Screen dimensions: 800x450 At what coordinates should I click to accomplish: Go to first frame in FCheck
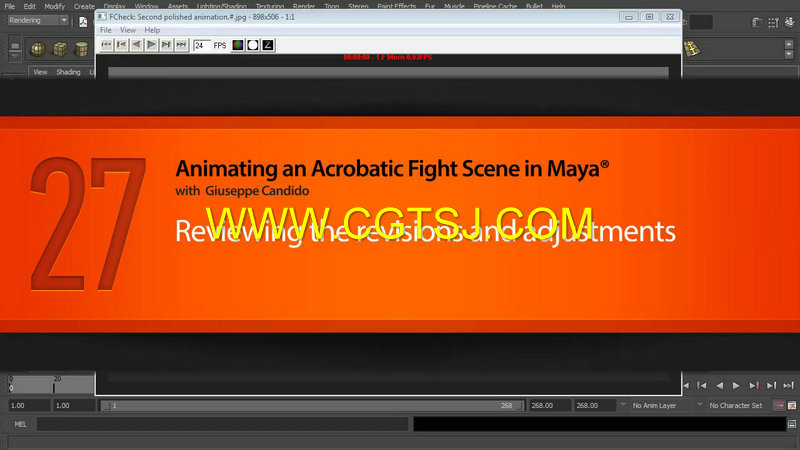pyautogui.click(x=106, y=45)
